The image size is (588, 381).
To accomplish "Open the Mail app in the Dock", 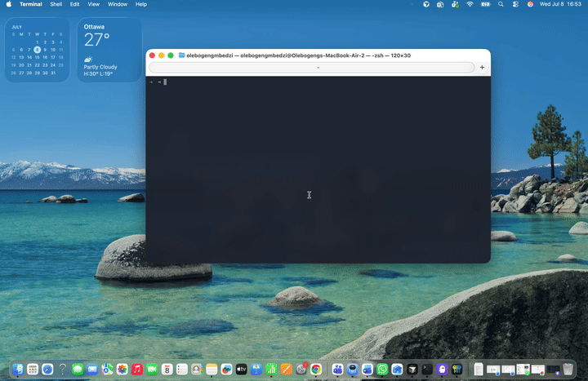I will pyautogui.click(x=92, y=370).
